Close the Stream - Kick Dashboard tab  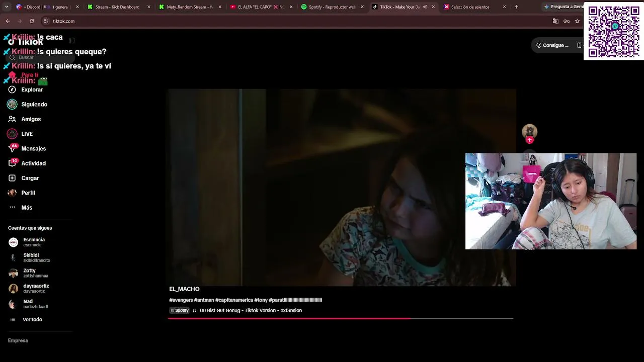click(x=149, y=7)
